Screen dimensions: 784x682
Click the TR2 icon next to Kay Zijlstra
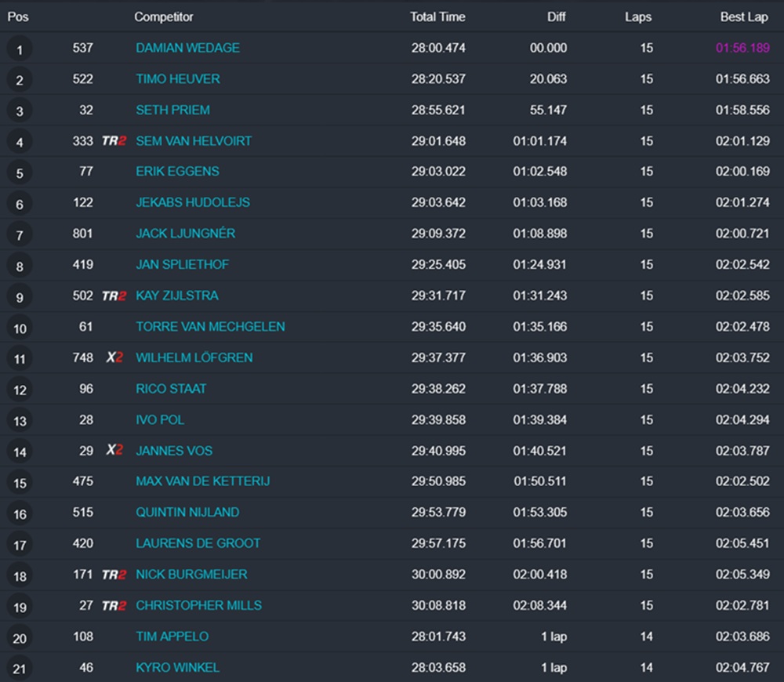click(x=114, y=296)
